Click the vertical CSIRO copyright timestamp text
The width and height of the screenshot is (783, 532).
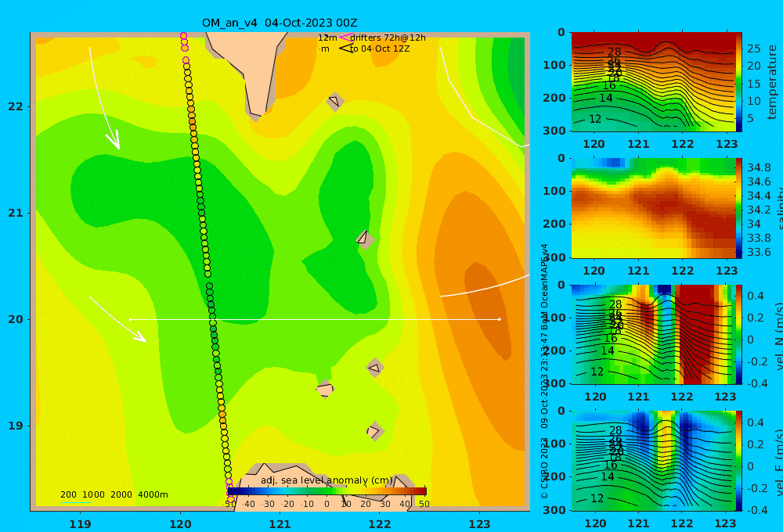point(544,372)
